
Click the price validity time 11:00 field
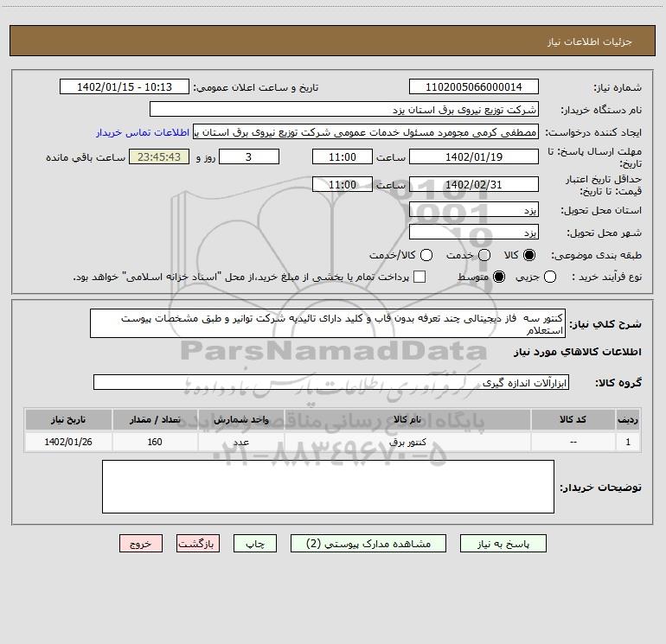343,184
